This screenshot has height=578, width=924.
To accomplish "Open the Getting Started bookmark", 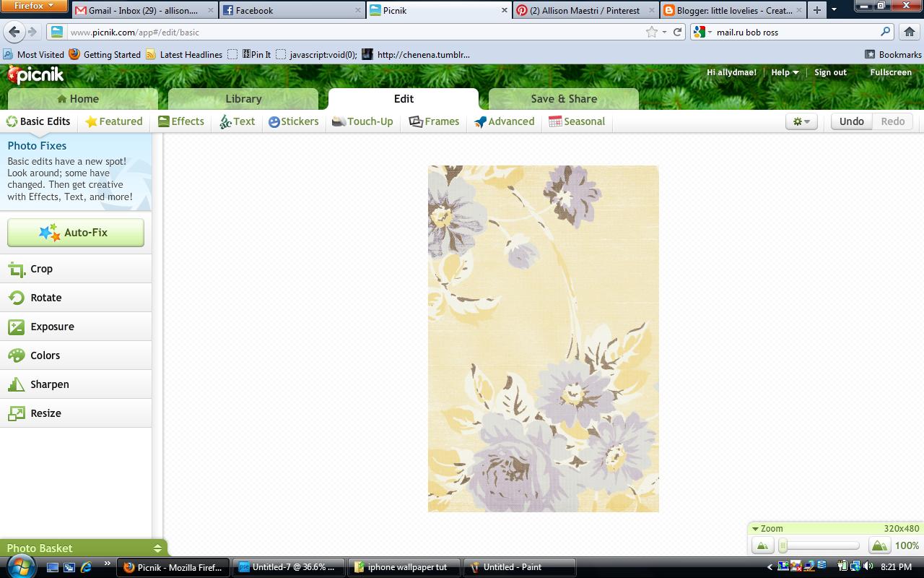I will click(x=105, y=54).
